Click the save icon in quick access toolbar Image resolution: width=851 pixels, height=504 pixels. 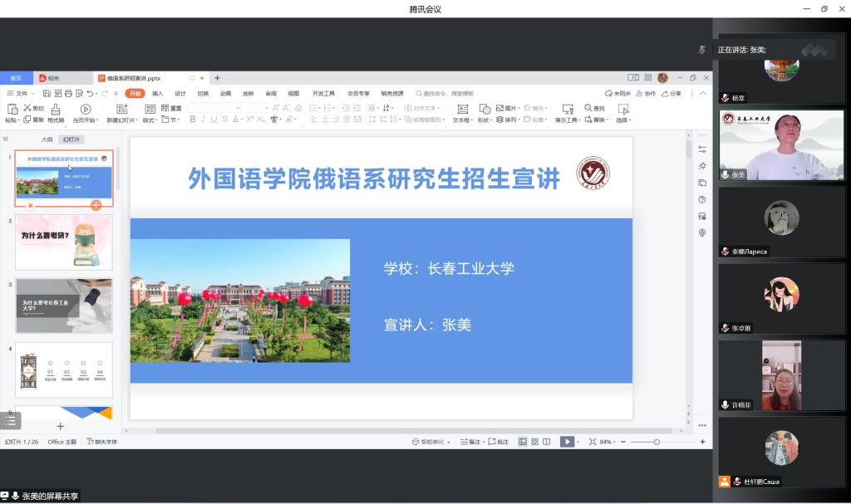47,94
